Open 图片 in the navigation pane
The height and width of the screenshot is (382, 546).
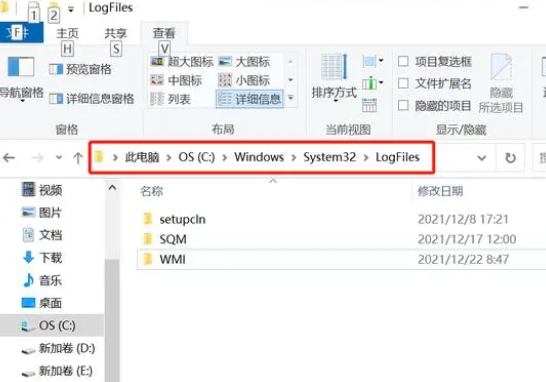42,212
